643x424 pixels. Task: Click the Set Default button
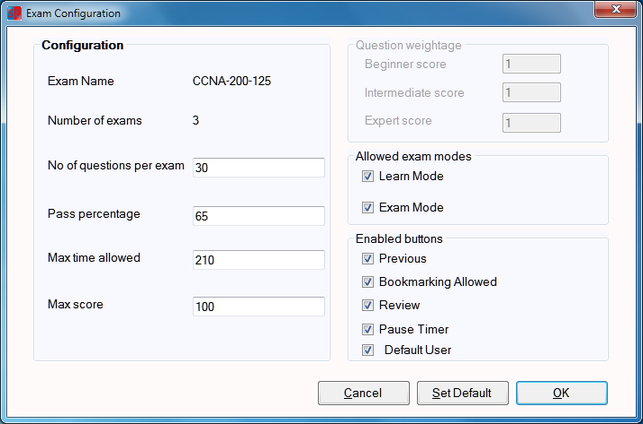[463, 393]
